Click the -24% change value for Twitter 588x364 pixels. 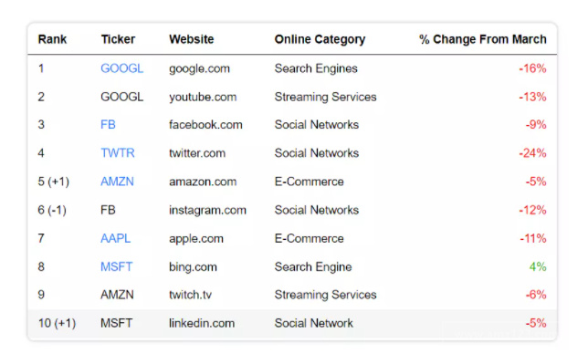[x=532, y=153]
